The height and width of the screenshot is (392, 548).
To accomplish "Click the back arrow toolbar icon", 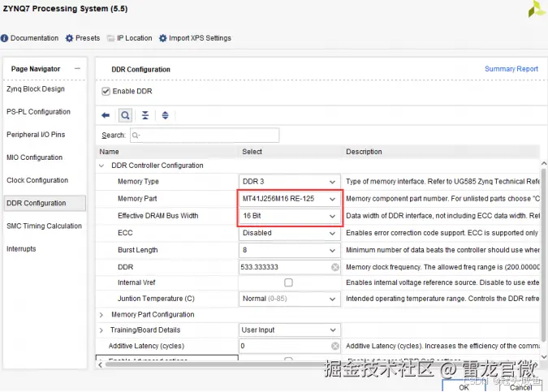I will pyautogui.click(x=106, y=115).
